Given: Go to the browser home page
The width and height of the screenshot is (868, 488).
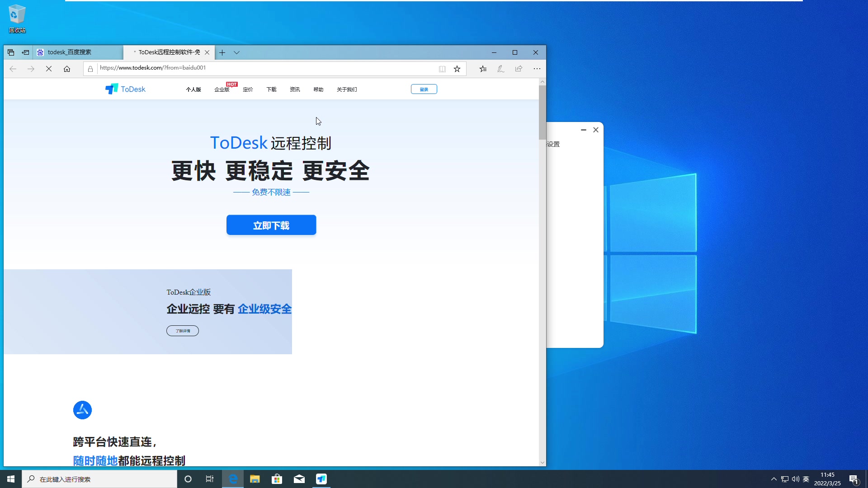Looking at the screenshot, I should point(67,69).
